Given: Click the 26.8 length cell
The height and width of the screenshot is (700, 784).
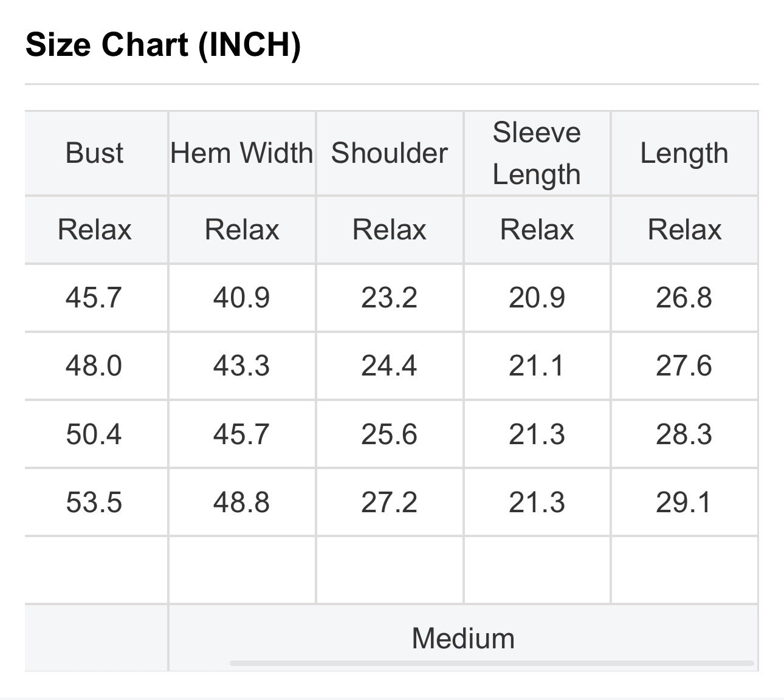Looking at the screenshot, I should click(684, 298).
